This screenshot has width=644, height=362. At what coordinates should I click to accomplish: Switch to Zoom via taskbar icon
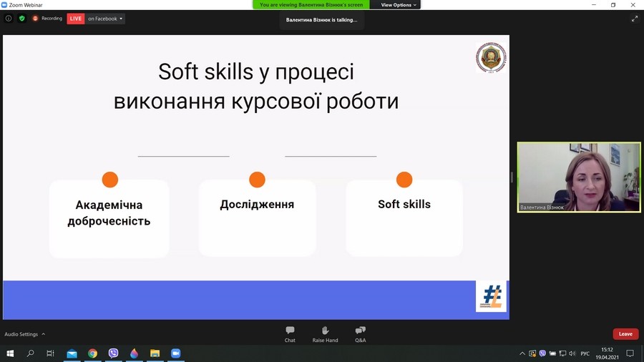point(175,353)
